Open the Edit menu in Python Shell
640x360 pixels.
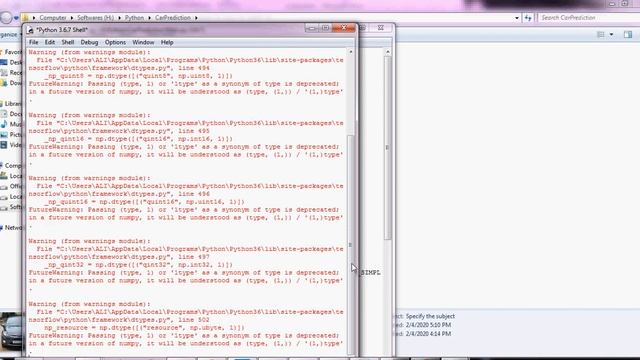(x=50, y=42)
